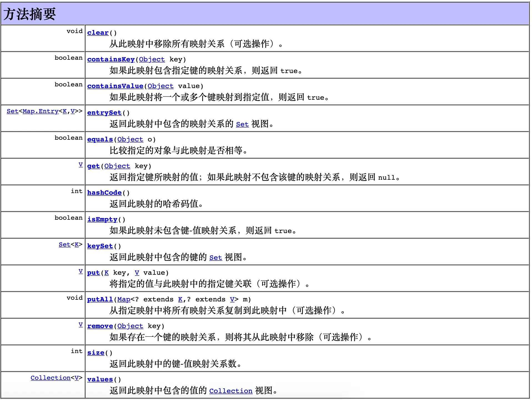Click the void return type of clear
The width and height of the screenshot is (532, 400).
75,31
